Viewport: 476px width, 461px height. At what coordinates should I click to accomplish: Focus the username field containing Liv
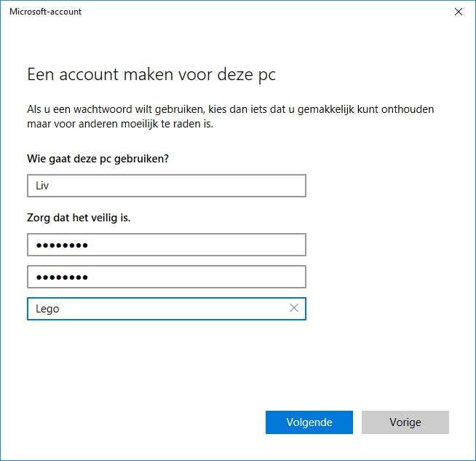(166, 186)
